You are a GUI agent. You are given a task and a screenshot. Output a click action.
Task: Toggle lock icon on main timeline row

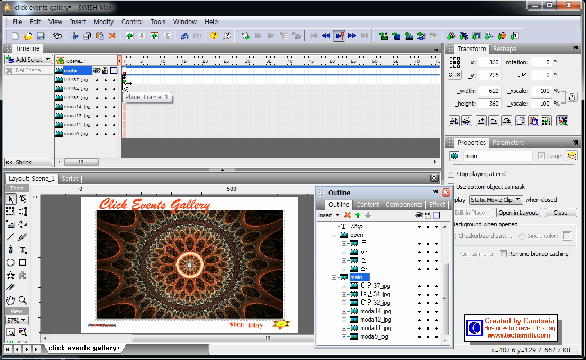(105, 70)
